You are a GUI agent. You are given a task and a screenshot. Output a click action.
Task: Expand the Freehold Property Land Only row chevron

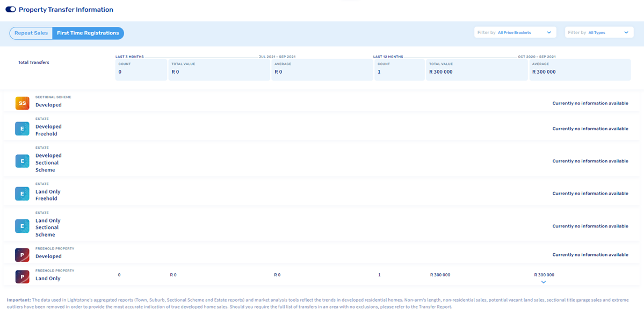coord(544,282)
